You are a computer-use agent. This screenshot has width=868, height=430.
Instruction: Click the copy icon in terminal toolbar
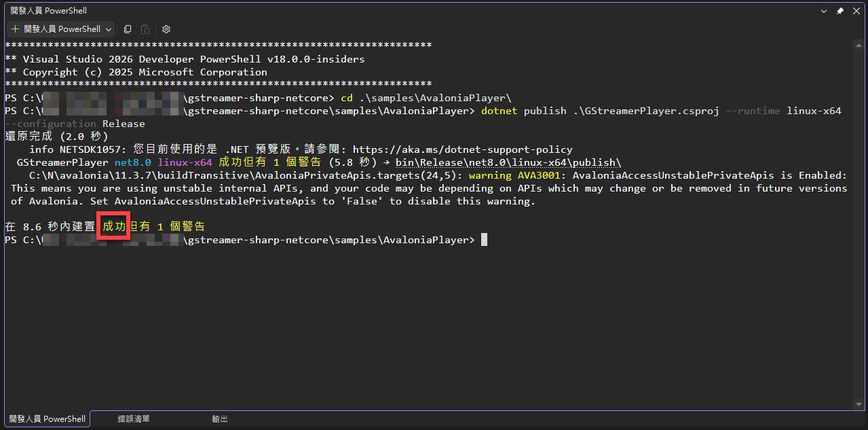[x=128, y=29]
